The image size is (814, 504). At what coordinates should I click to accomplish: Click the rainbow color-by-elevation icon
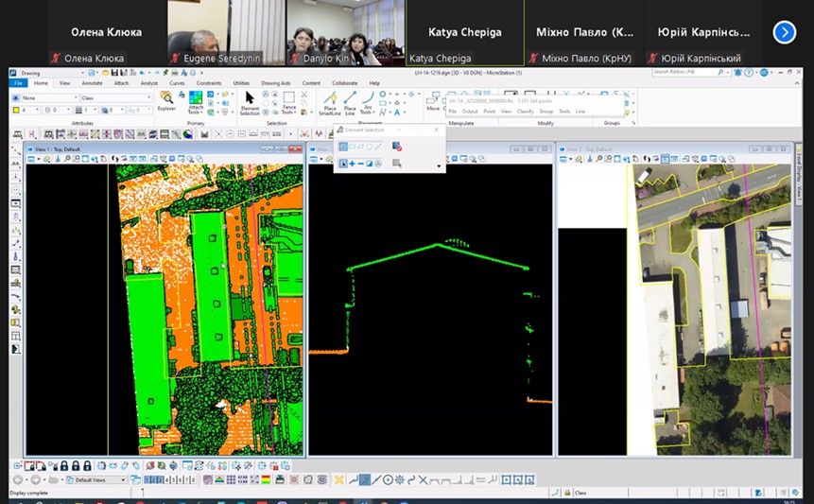[266, 480]
